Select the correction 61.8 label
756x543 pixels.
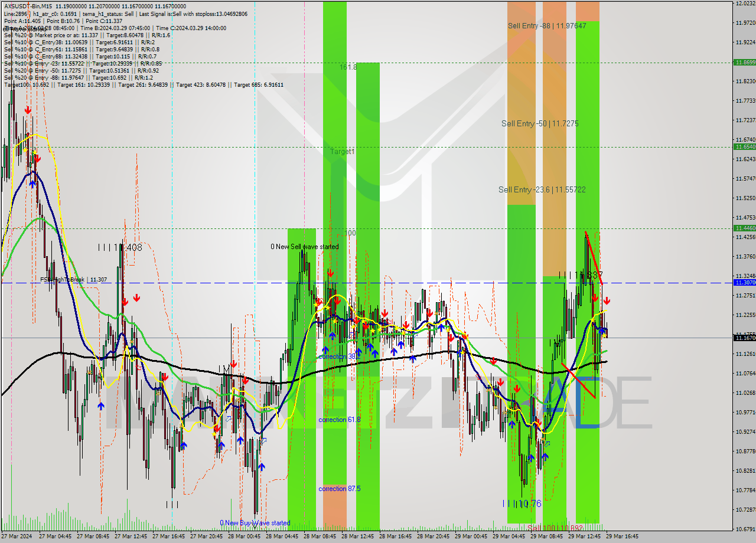coord(340,420)
